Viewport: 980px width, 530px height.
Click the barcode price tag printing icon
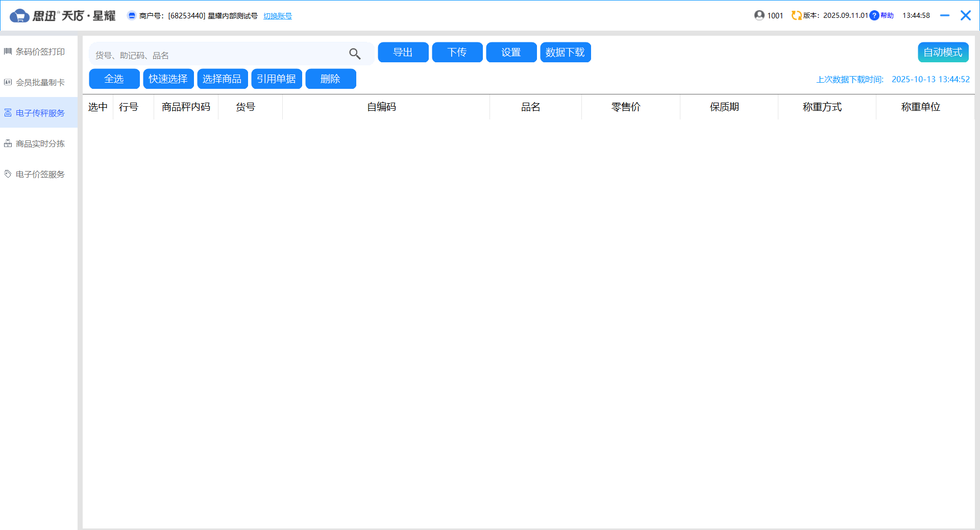click(x=8, y=52)
